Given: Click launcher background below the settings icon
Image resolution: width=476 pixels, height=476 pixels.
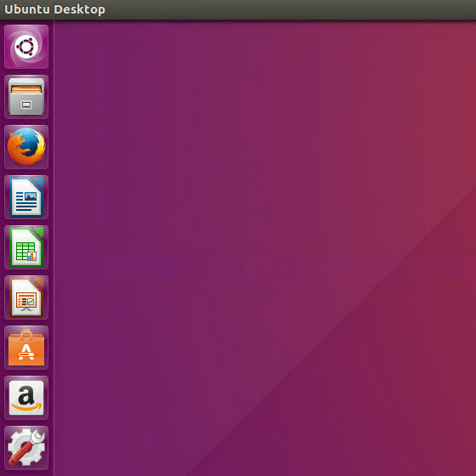Looking at the screenshot, I should click(x=26, y=473).
